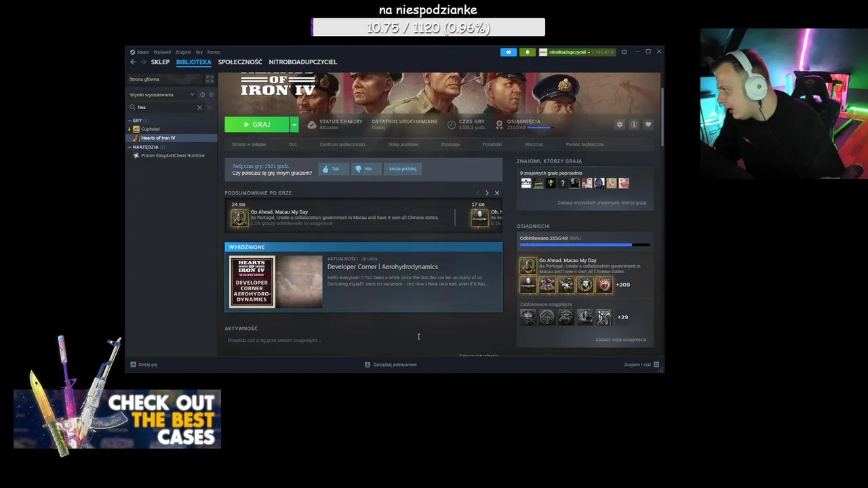Click the library search field

[166, 107]
